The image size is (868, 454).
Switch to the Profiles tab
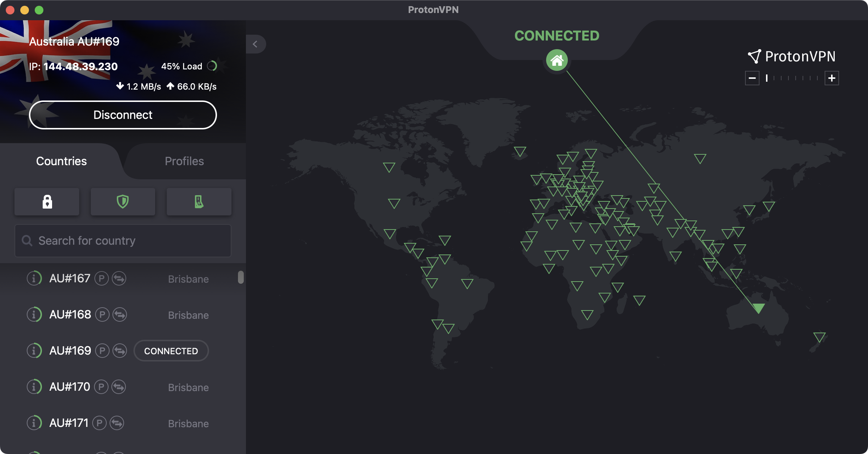(184, 161)
